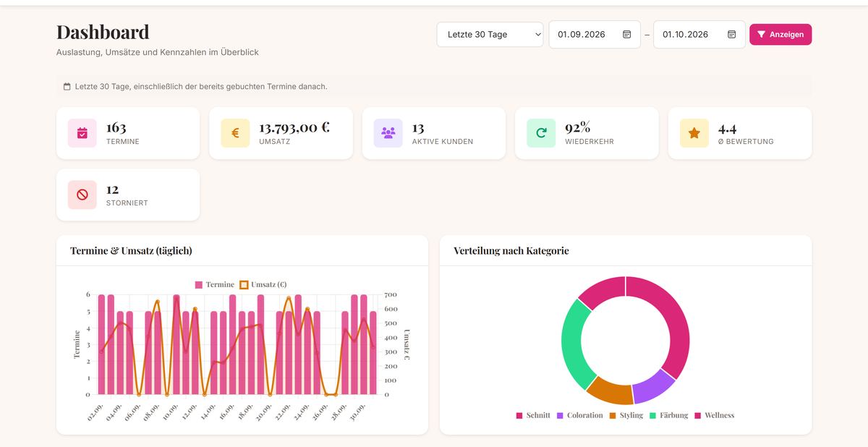Open the Letzte 30 Tage period dropdown
Image resolution: width=868 pixels, height=447 pixels.
(x=490, y=34)
